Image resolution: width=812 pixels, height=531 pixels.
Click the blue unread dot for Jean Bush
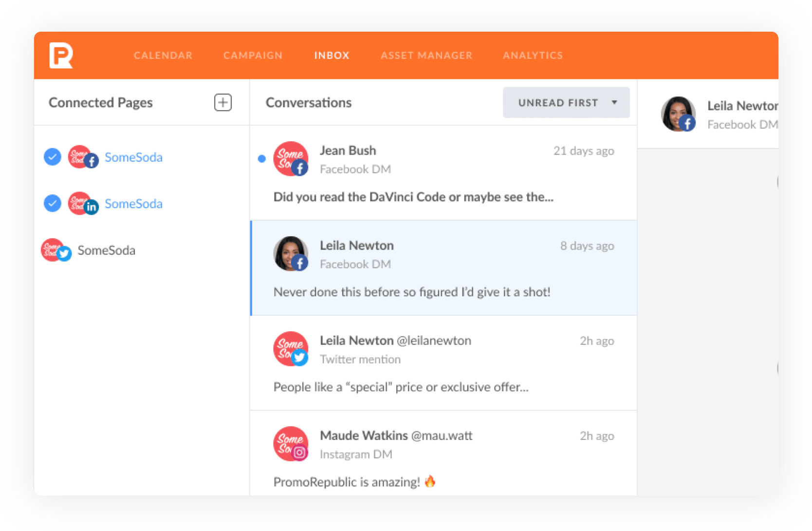coord(262,159)
